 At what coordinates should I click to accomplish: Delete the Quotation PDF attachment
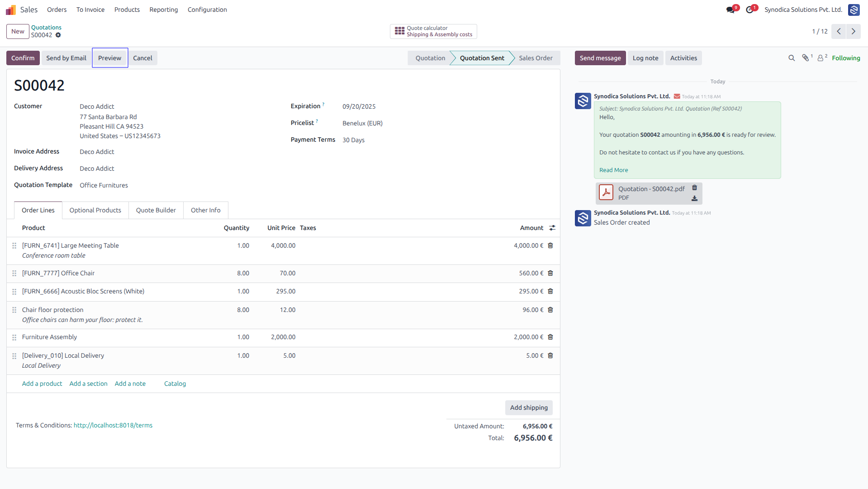tap(694, 188)
